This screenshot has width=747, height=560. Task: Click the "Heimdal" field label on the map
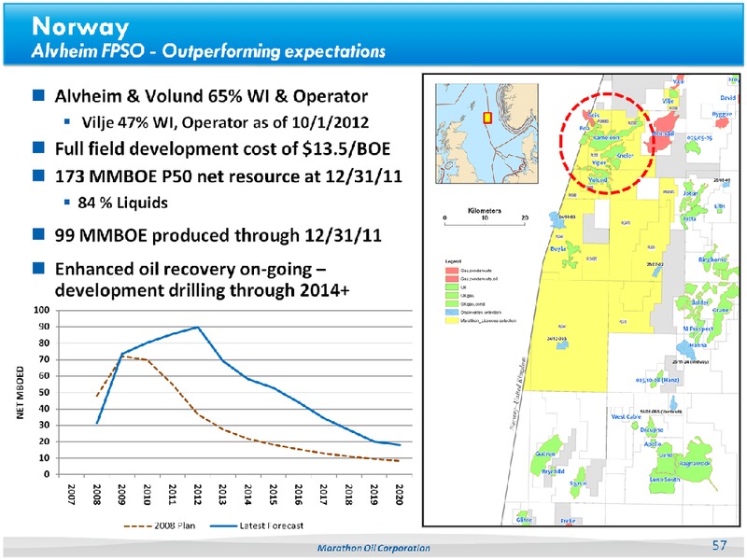[663, 133]
